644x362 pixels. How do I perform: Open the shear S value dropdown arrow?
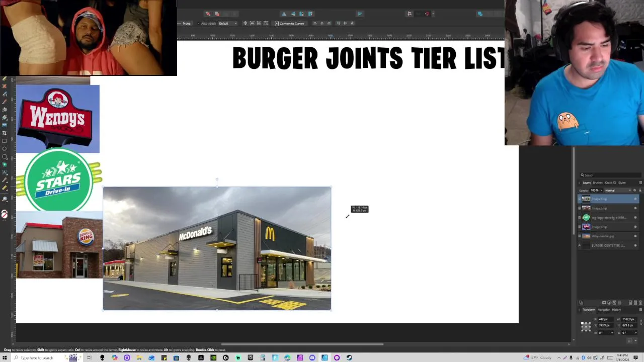[x=635, y=333]
